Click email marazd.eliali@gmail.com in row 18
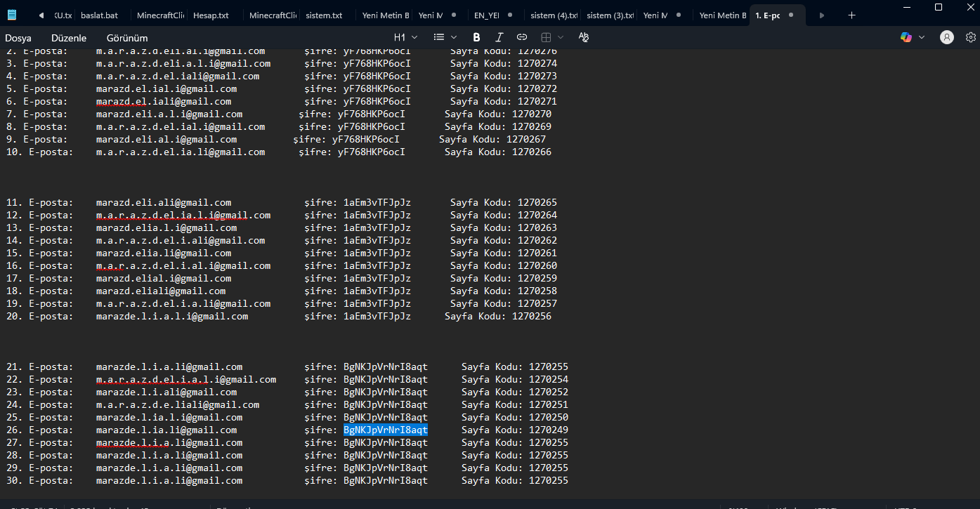 pyautogui.click(x=161, y=291)
